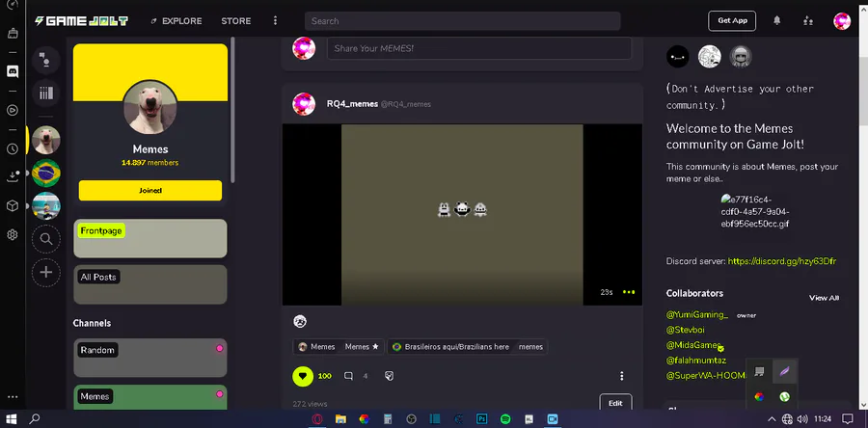Select the Memes community dog avatar in sidebar

coord(46,140)
